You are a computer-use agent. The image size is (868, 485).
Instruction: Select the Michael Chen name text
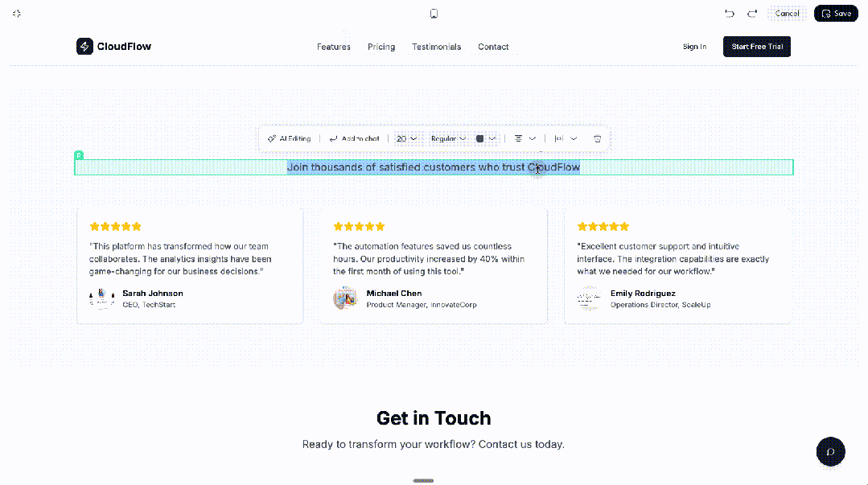[x=394, y=294]
